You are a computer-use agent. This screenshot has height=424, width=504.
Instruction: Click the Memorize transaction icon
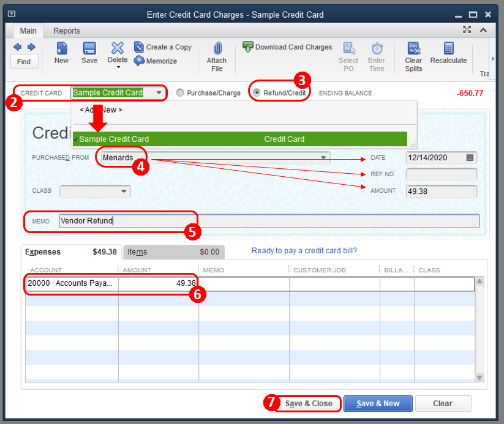139,61
